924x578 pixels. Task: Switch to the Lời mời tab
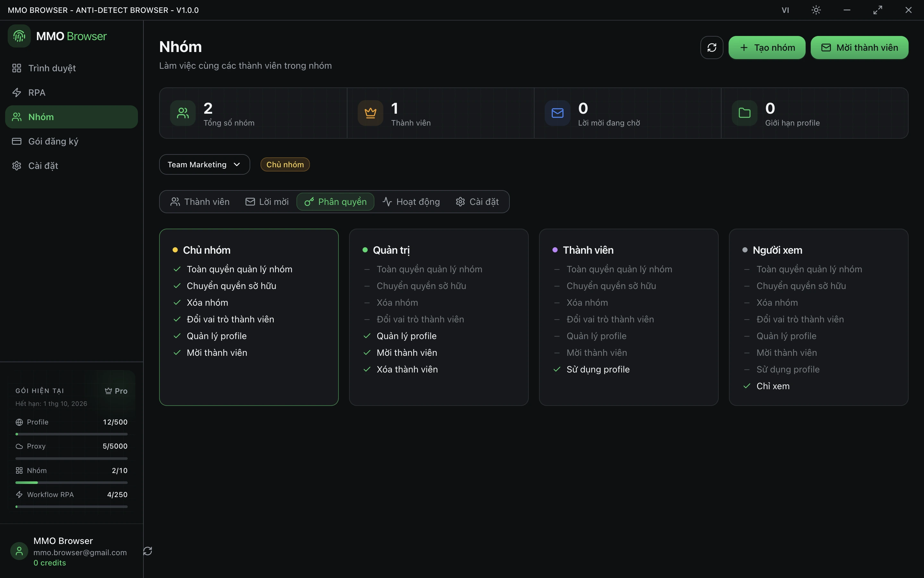point(267,201)
